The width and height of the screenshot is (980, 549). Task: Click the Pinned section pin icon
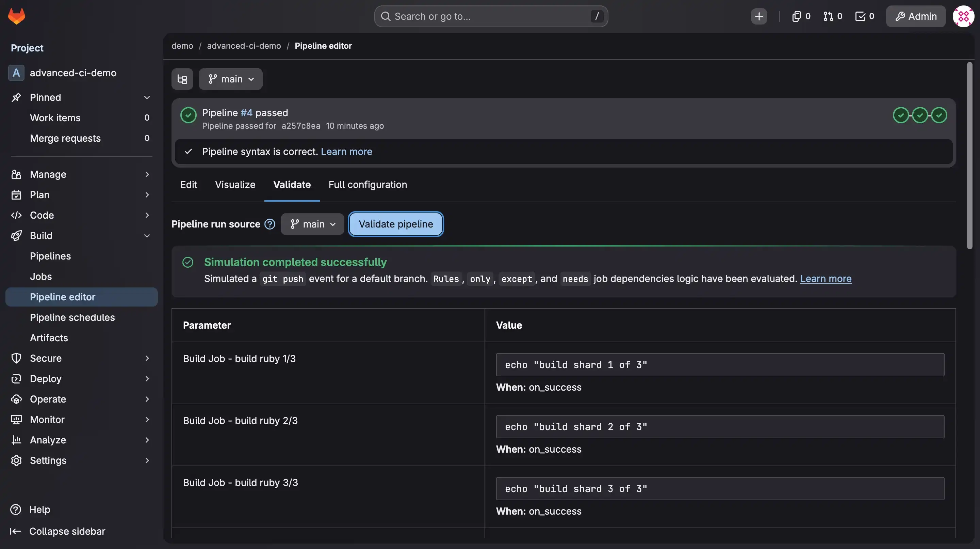16,97
